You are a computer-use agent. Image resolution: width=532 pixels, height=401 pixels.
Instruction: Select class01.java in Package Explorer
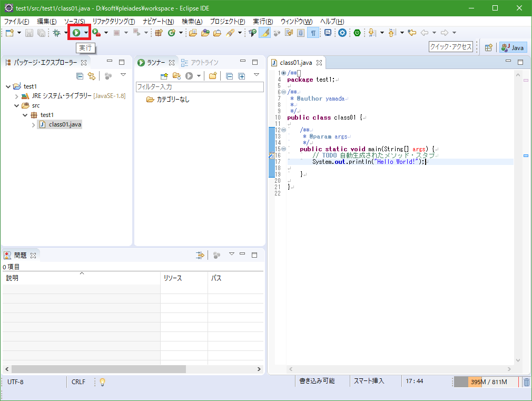coord(65,124)
